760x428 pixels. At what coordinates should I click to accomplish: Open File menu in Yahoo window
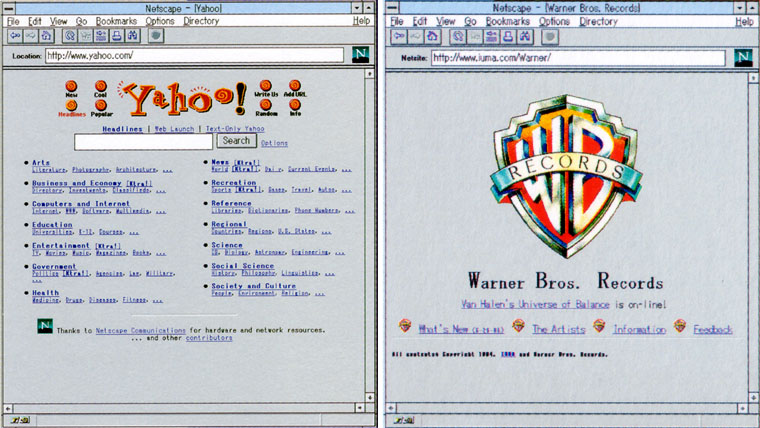coord(13,21)
